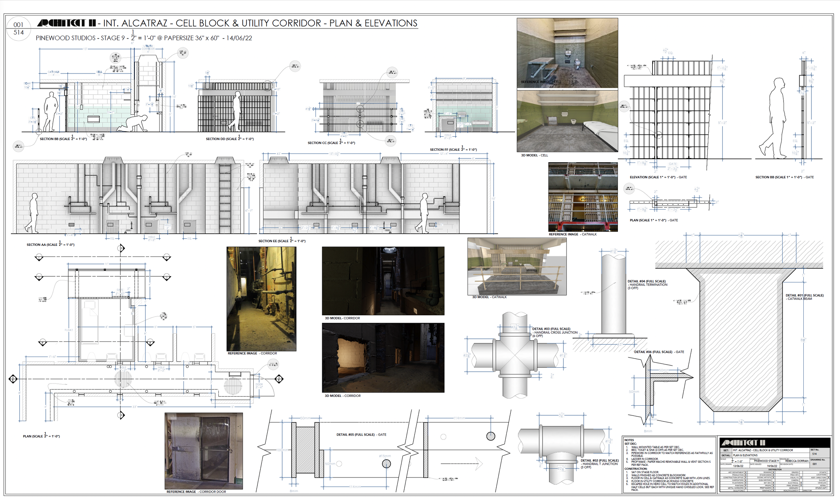Click the round floor grille in plan corridor
The height and width of the screenshot is (504, 840).
tap(123, 379)
